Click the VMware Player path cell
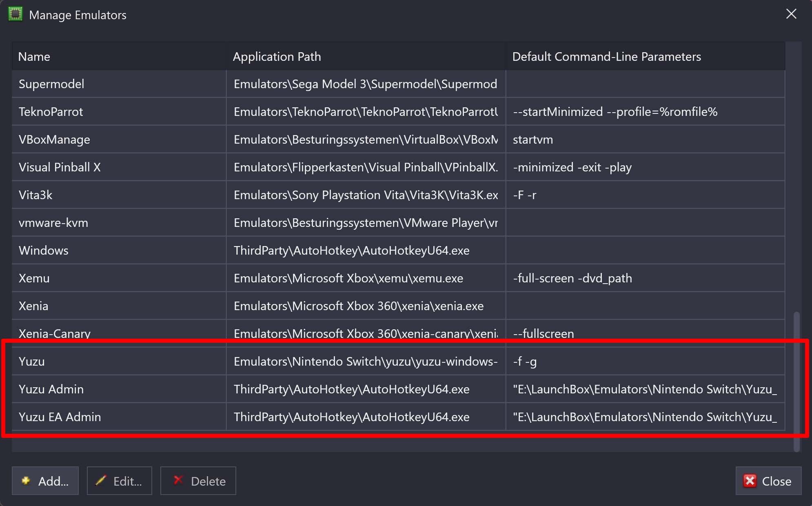812x506 pixels. click(x=366, y=222)
